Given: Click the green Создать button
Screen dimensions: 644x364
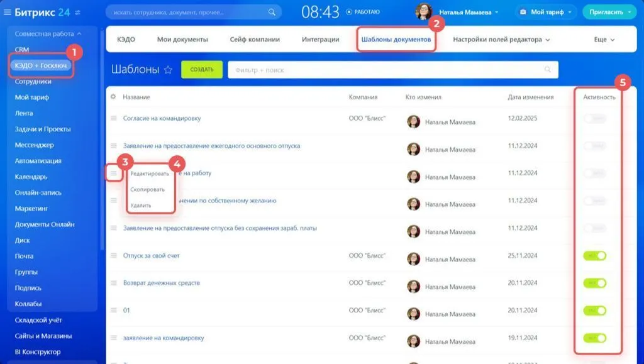Looking at the screenshot, I should pos(202,70).
